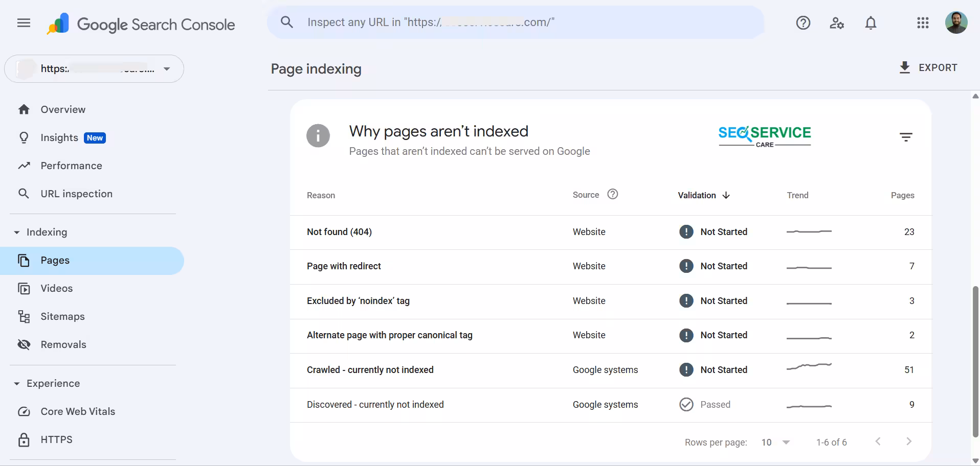Open the Google apps grid
This screenshot has height=466, width=980.
[x=923, y=23]
